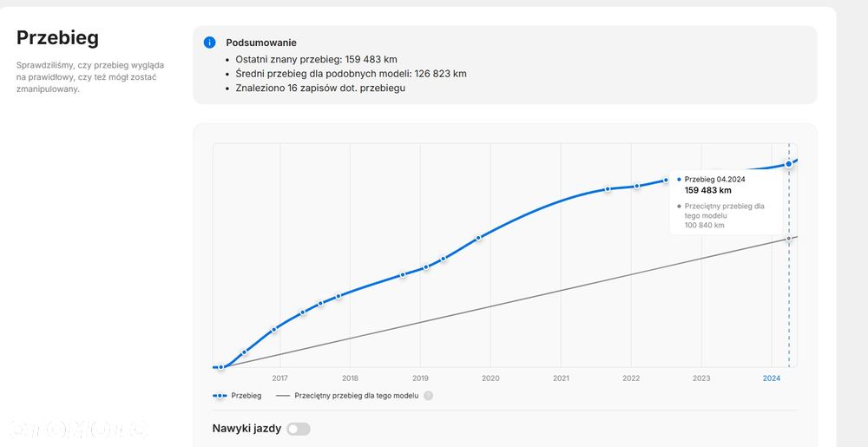This screenshot has width=868, height=447.
Task: Click the mileage data point between 2021 and 2022
Action: point(608,188)
